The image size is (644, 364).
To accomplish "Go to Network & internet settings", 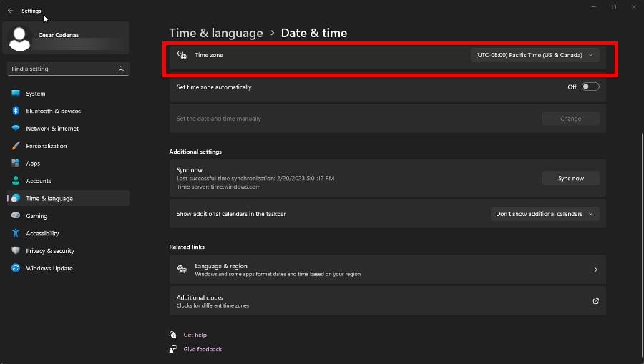I will coord(52,129).
